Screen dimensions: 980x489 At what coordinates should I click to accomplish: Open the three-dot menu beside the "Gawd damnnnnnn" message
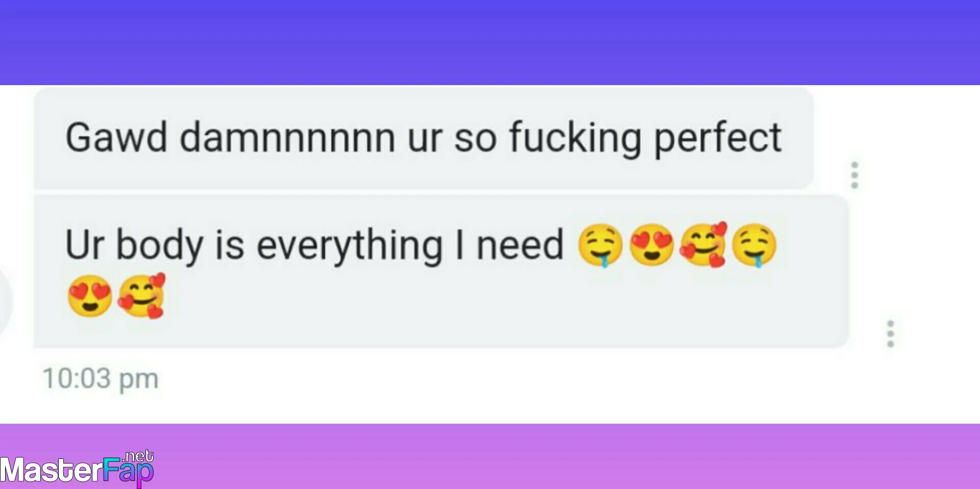(x=854, y=175)
